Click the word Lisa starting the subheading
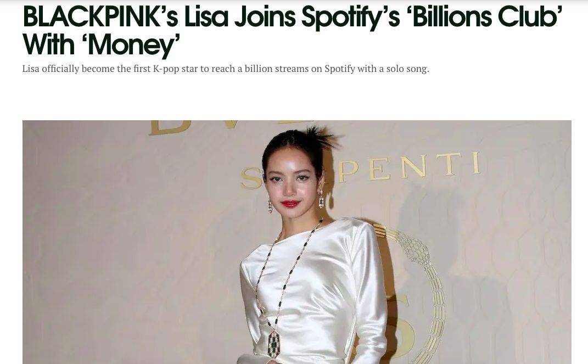 pyautogui.click(x=31, y=69)
